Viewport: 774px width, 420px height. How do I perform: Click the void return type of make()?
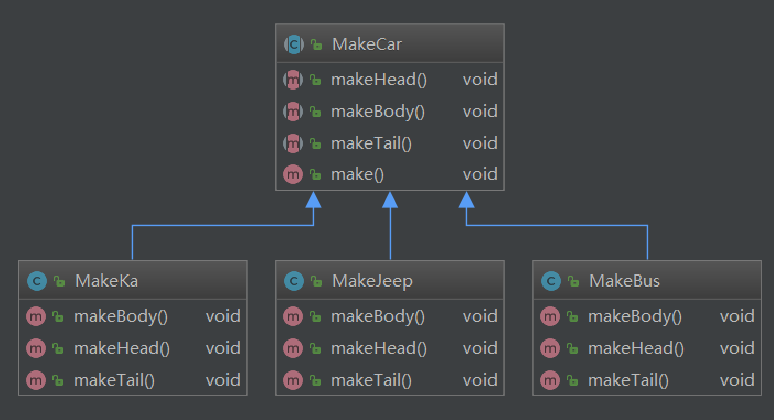480,174
